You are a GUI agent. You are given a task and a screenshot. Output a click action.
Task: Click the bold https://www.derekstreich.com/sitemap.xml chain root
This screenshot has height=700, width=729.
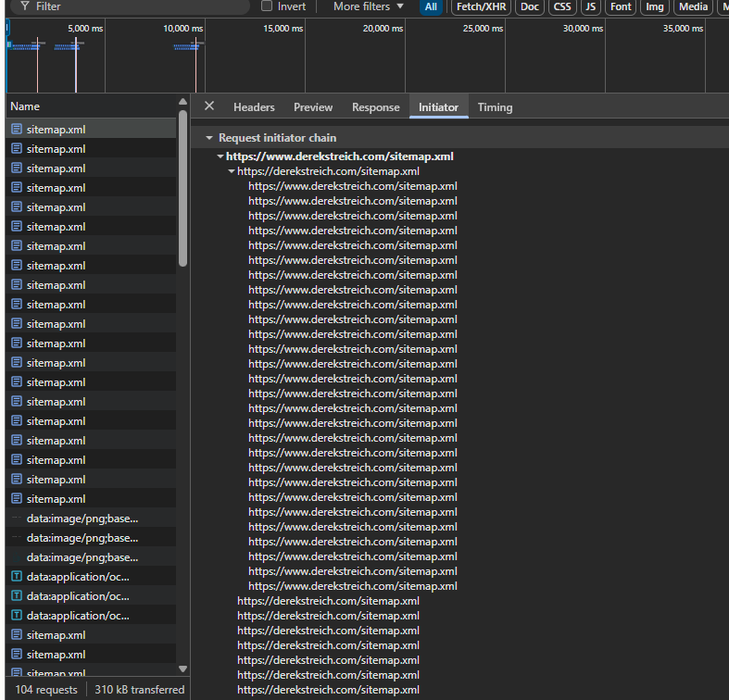[339, 156]
